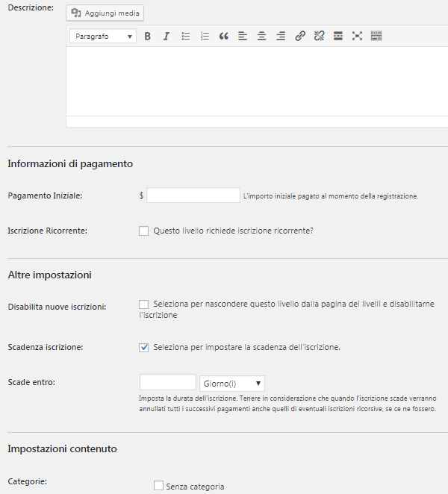Click the Bold formatting icon
Image resolution: width=448 pixels, height=494 pixels.
coord(148,36)
